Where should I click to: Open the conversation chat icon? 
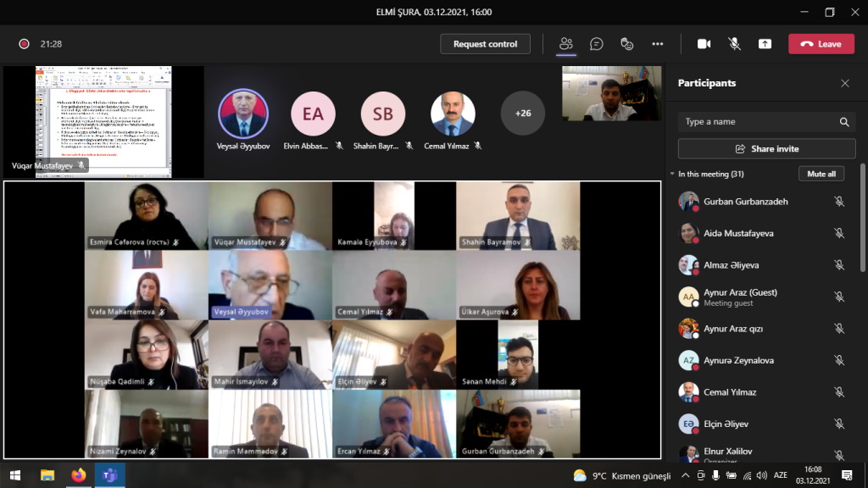coord(596,44)
